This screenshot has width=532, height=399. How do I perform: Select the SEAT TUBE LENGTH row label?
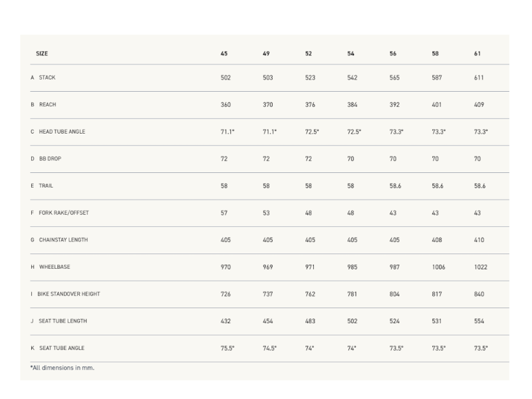[x=63, y=321]
